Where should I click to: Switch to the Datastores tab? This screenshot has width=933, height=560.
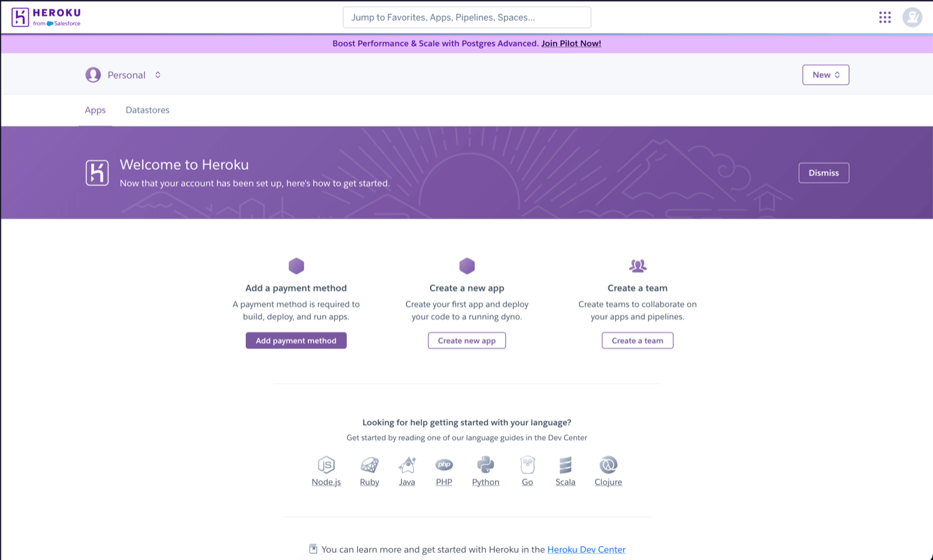tap(147, 110)
